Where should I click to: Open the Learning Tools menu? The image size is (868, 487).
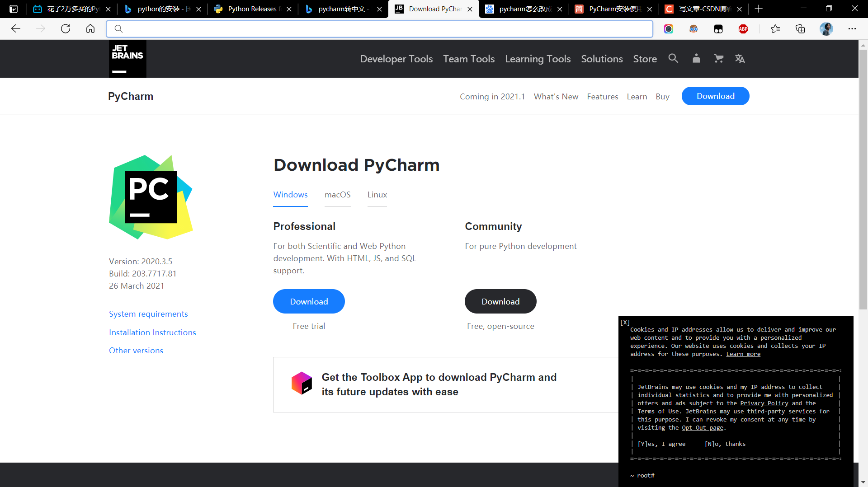point(538,59)
